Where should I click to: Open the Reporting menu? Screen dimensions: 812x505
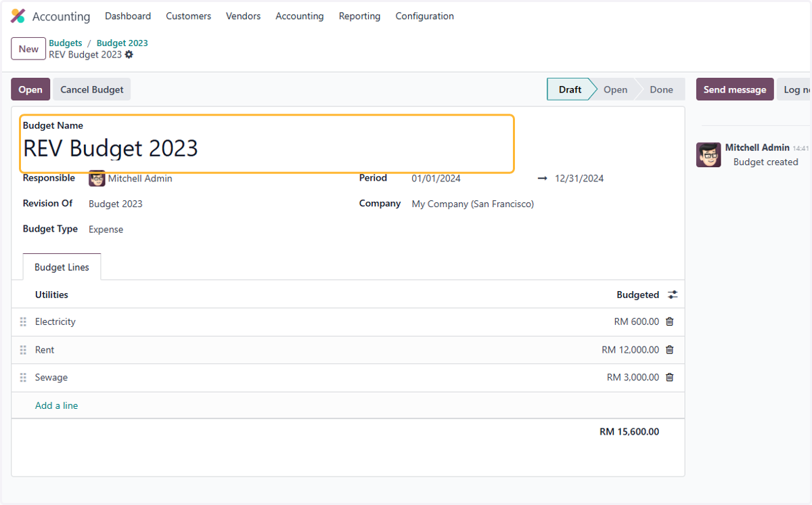pos(359,16)
